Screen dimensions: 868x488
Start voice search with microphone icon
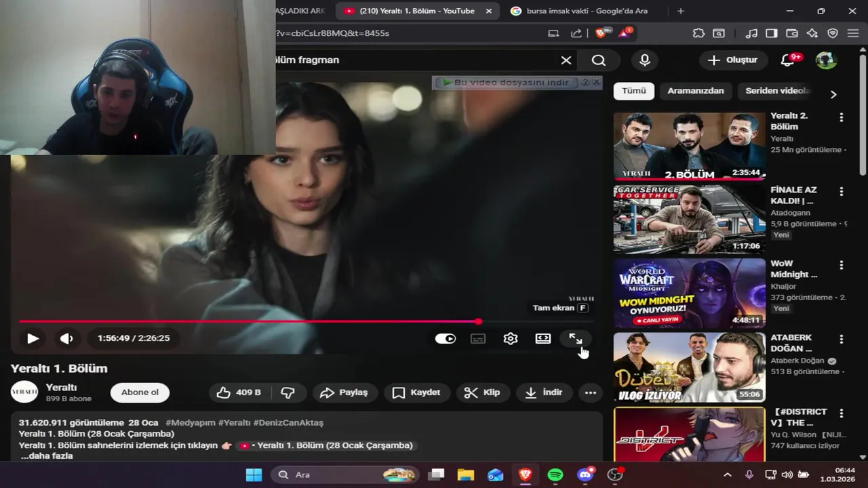click(645, 60)
